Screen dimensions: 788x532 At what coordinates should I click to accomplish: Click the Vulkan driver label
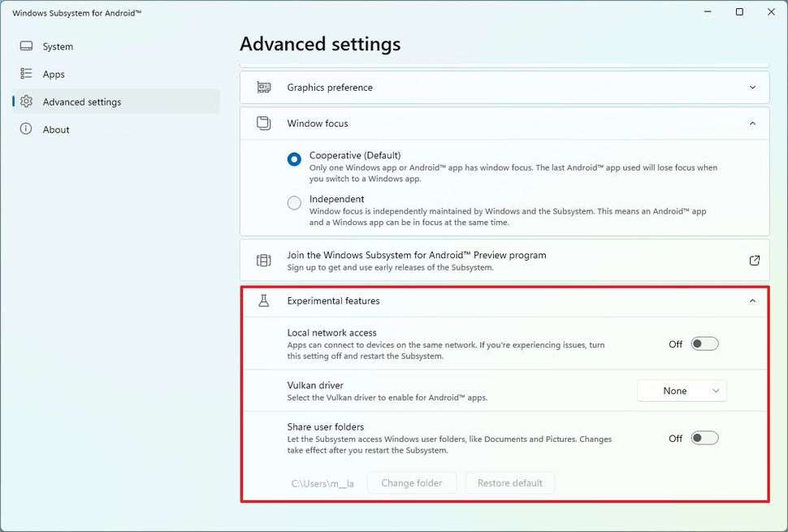tap(315, 385)
